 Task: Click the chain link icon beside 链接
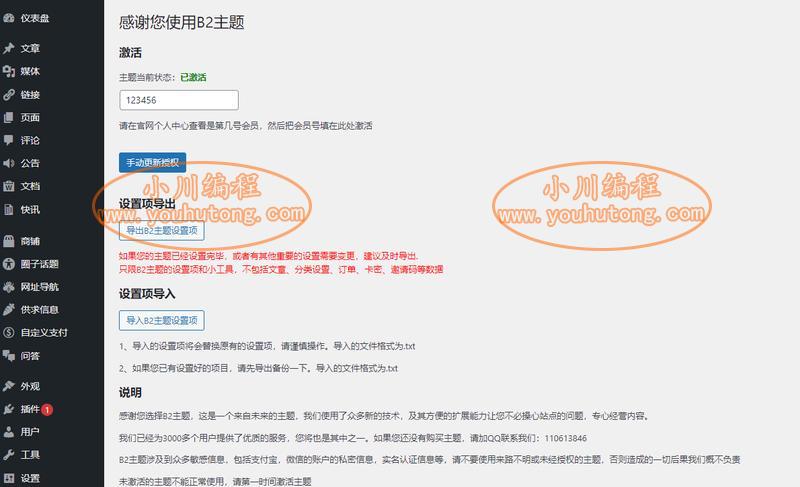(8, 95)
